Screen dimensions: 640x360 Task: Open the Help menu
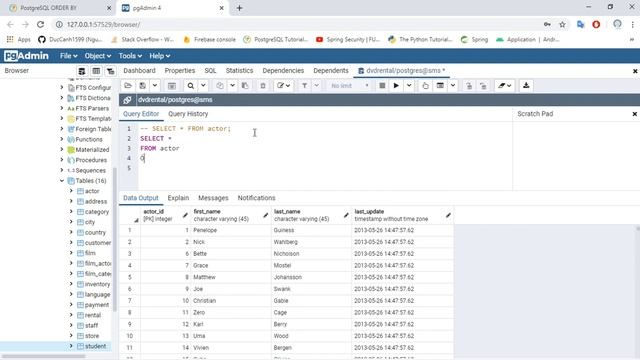[159, 56]
